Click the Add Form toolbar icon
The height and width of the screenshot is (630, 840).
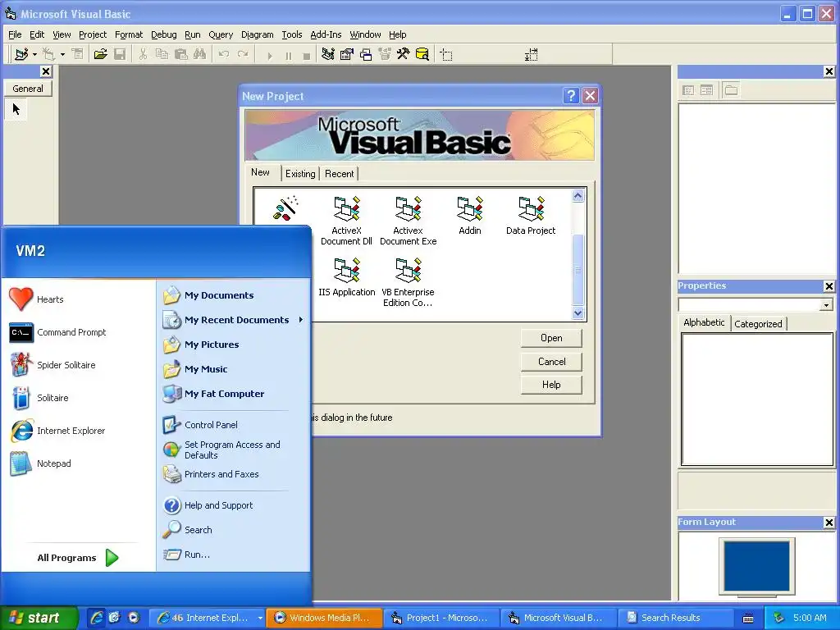click(x=48, y=54)
